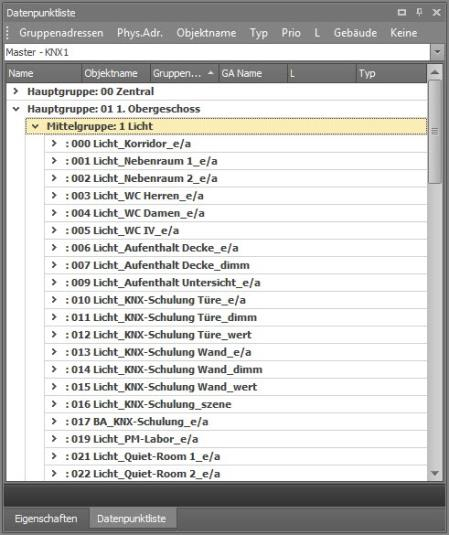Screen dimensions: 449x535
Task: Select row 017 BA_KNX-Schulung_e/a
Action: click(x=235, y=422)
